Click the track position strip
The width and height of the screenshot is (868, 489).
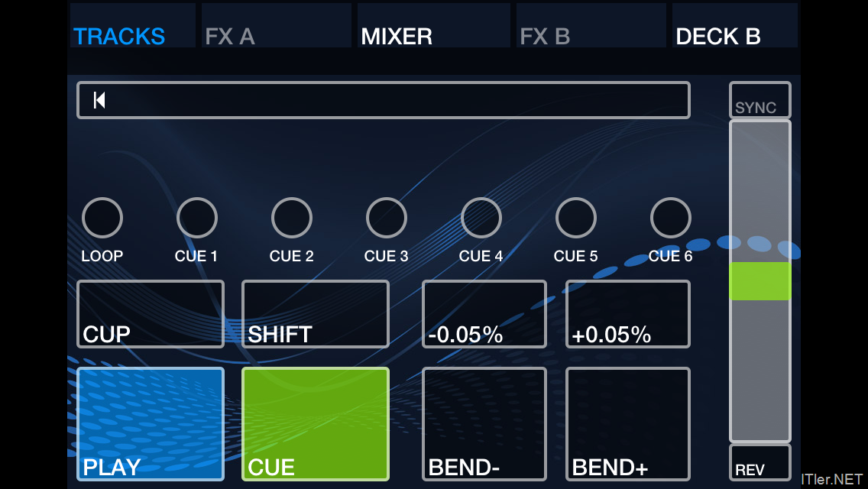coord(384,100)
